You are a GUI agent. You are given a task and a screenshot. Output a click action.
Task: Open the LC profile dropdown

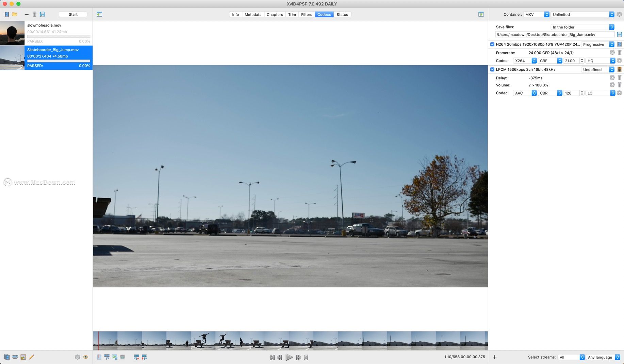tap(601, 93)
